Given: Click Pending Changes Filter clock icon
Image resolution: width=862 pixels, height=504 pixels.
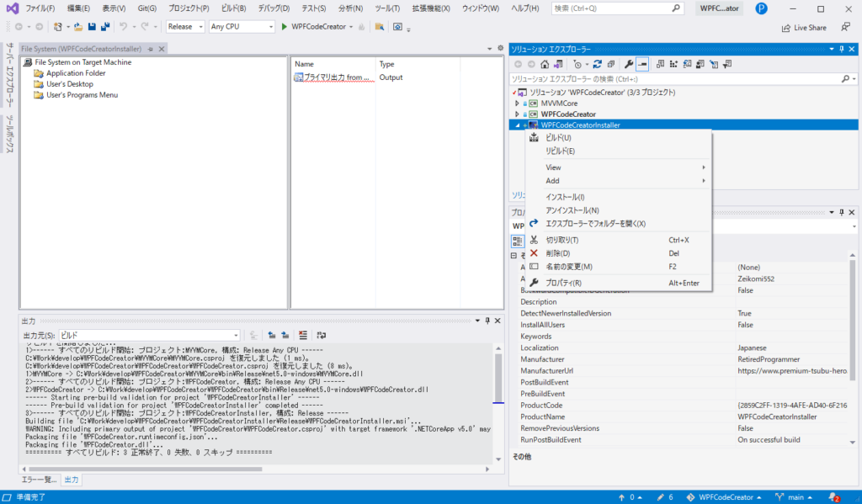Looking at the screenshot, I should point(577,64).
